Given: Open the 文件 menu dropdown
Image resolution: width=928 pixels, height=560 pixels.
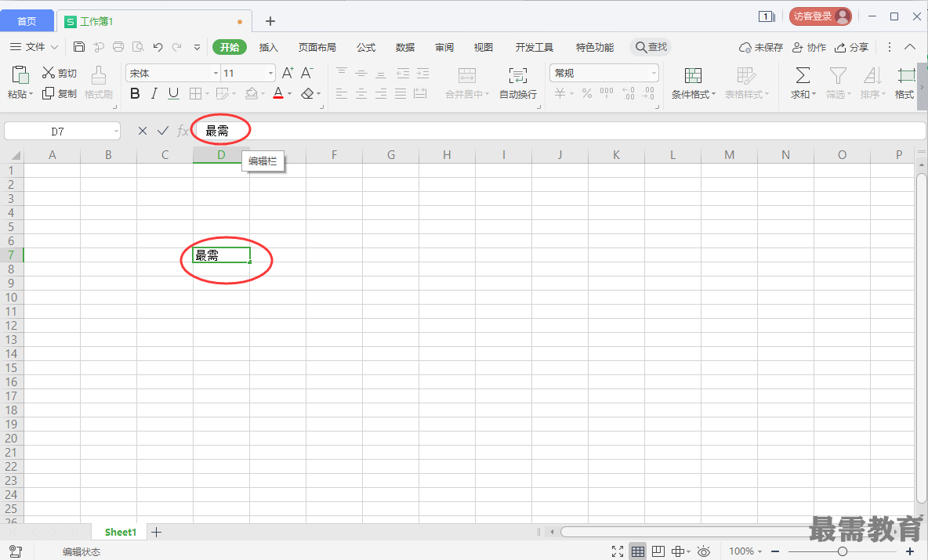Looking at the screenshot, I should pyautogui.click(x=34, y=47).
